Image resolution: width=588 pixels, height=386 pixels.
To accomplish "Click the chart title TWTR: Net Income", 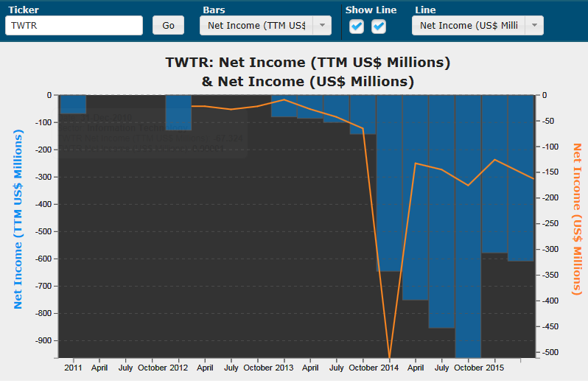I will coord(308,71).
